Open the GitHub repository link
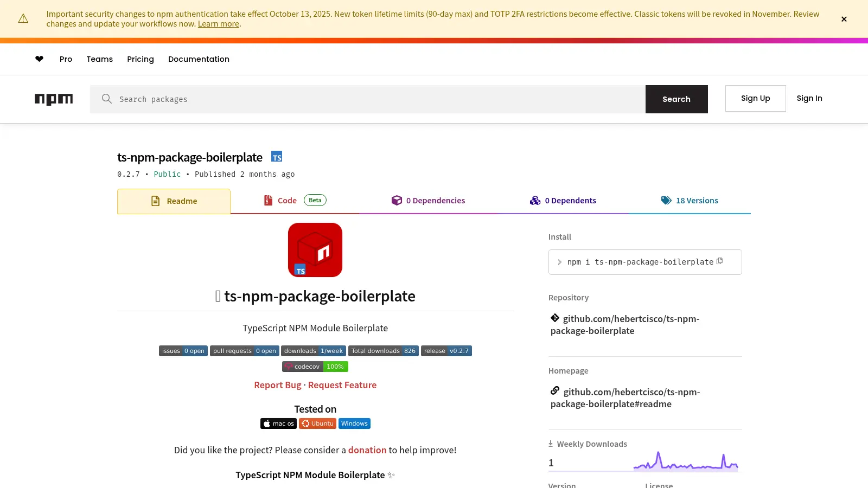 (x=625, y=325)
